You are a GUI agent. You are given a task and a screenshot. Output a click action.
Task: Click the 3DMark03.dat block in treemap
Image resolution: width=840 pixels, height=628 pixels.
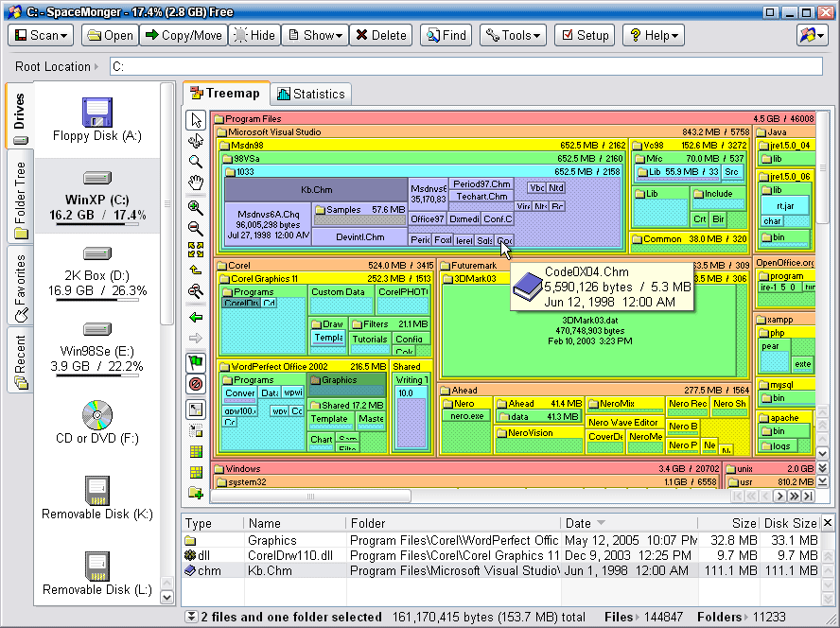point(589,331)
